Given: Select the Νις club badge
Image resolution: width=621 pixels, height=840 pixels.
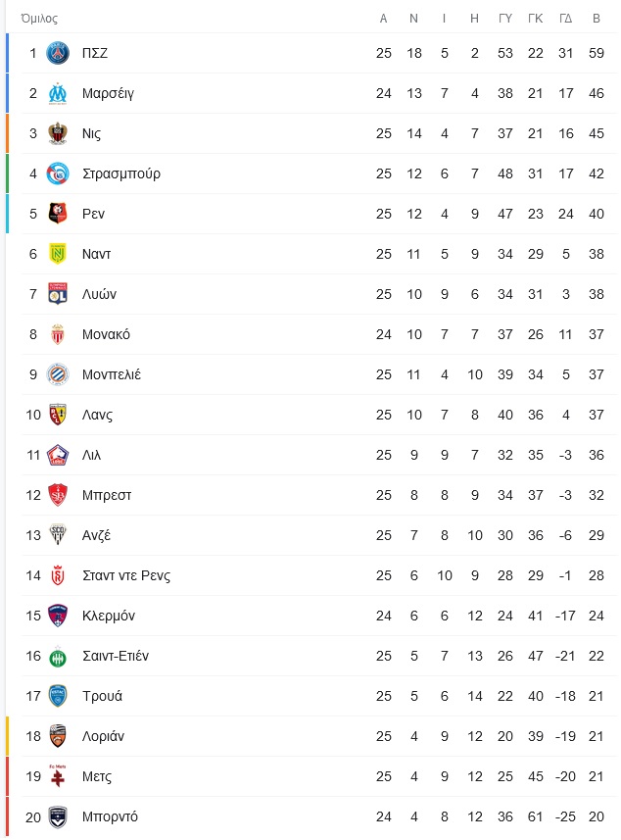Looking at the screenshot, I should (57, 133).
